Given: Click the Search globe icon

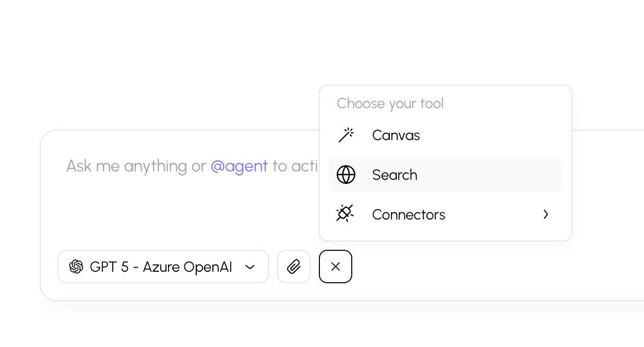Looking at the screenshot, I should (346, 175).
